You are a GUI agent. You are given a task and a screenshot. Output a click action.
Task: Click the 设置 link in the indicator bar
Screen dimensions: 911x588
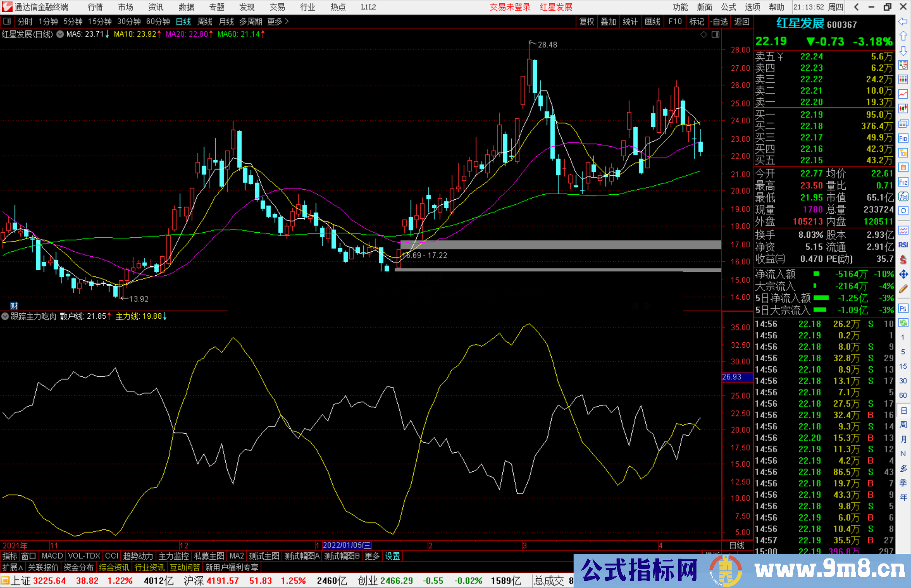(x=392, y=556)
